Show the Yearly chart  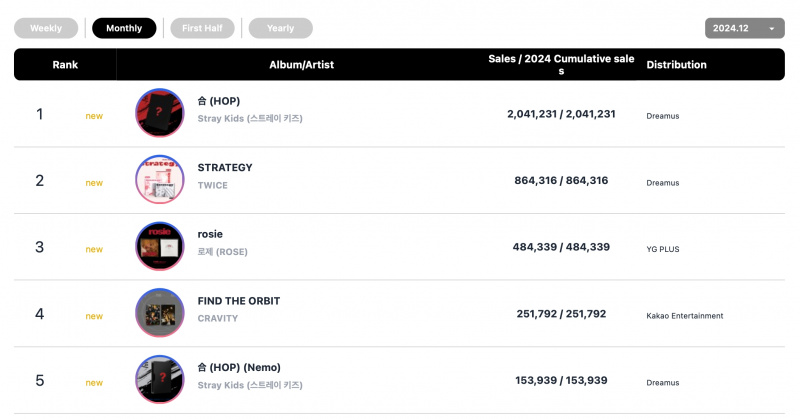tap(281, 28)
